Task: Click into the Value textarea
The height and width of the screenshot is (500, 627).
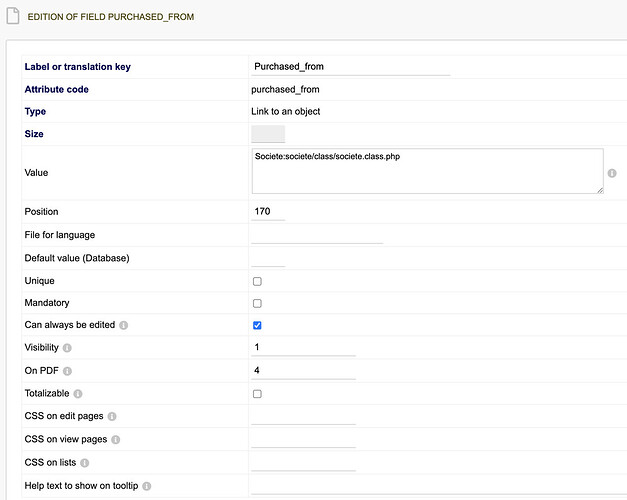Action: point(426,171)
